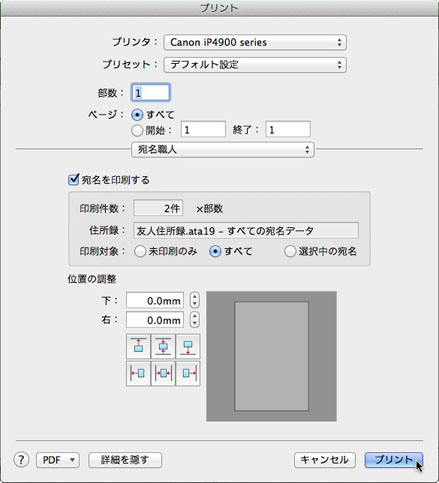Click the align-to-right position icon
439x483 pixels.
click(x=188, y=373)
